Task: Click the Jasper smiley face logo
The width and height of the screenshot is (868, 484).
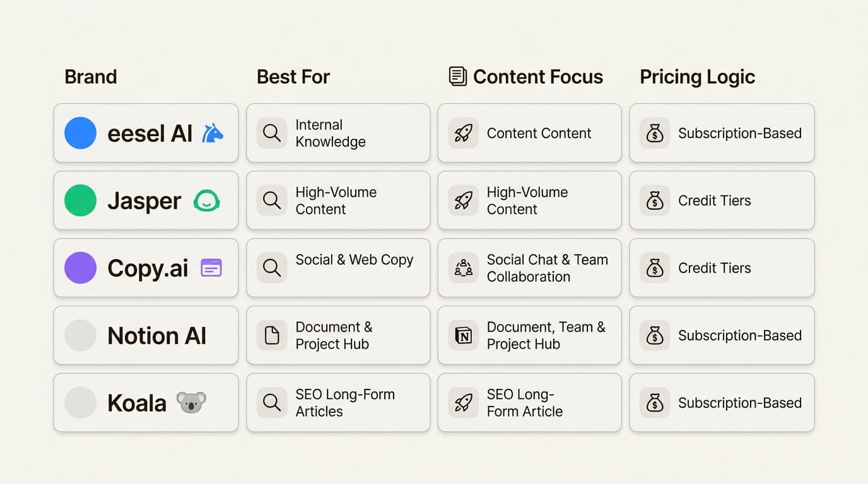Action: [x=206, y=200]
